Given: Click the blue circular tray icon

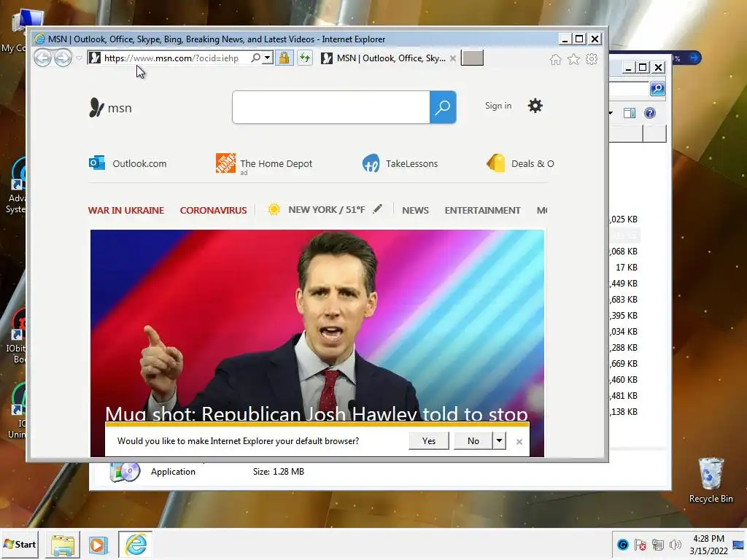Looking at the screenshot, I should click(623, 545).
